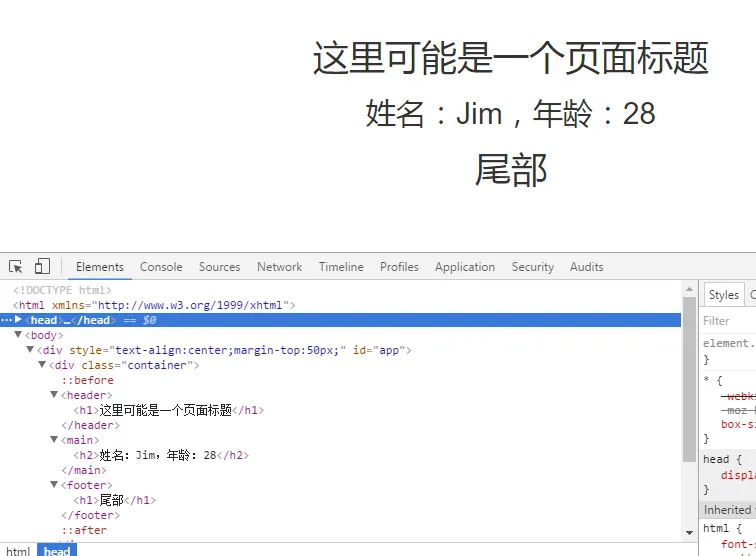The width and height of the screenshot is (756, 556).
Task: Open the Elements tab
Action: (100, 267)
